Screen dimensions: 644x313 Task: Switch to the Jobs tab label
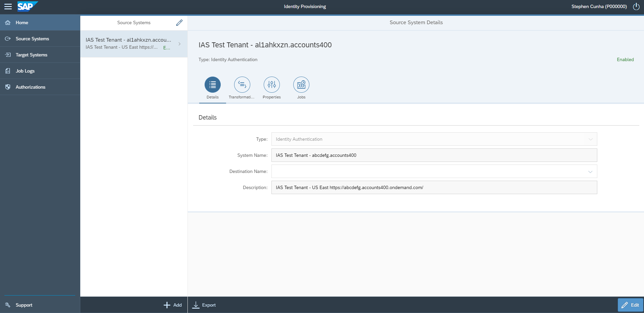click(x=301, y=97)
